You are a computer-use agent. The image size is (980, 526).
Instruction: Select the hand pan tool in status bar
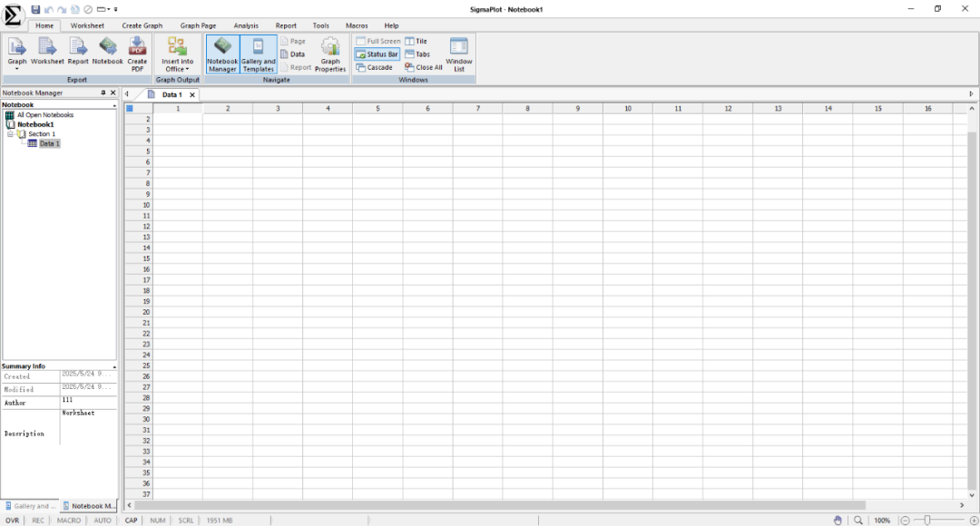[x=838, y=521]
